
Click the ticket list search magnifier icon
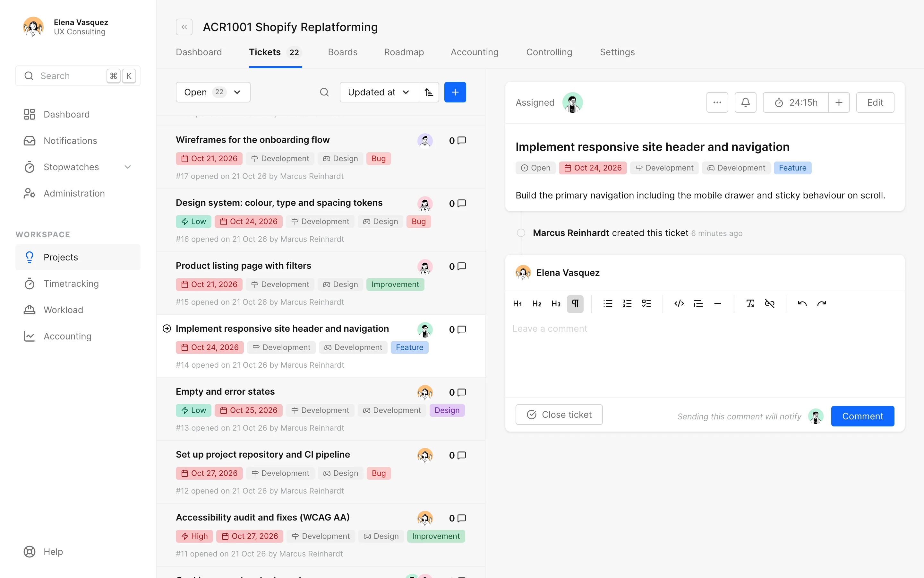324,92
